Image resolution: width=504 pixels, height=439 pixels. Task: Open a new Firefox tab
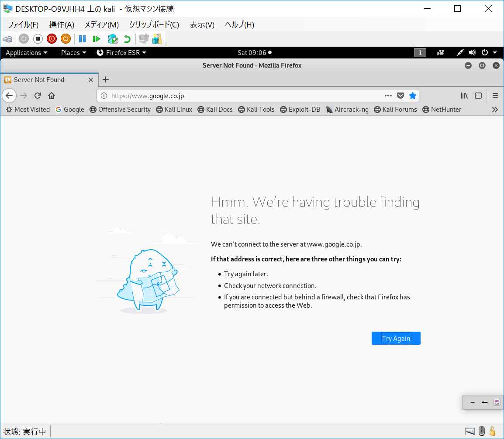point(105,79)
